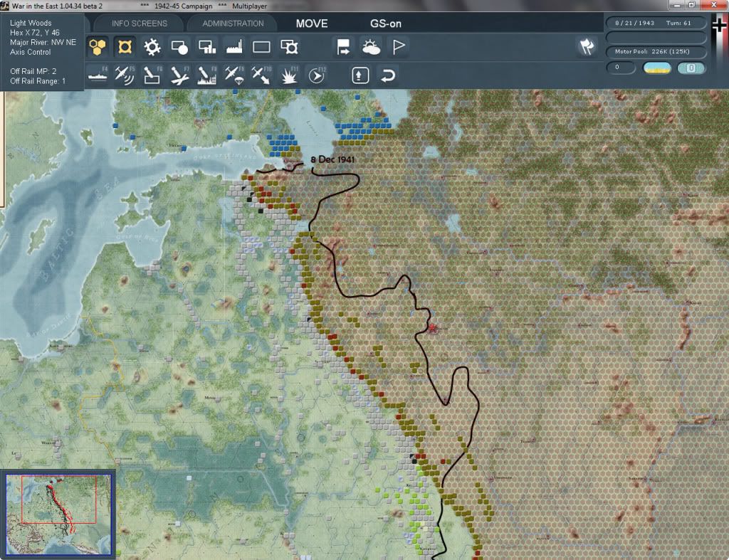This screenshot has width=729, height=560.
Task: Click the minimap overview thumbnail
Action: click(x=58, y=514)
